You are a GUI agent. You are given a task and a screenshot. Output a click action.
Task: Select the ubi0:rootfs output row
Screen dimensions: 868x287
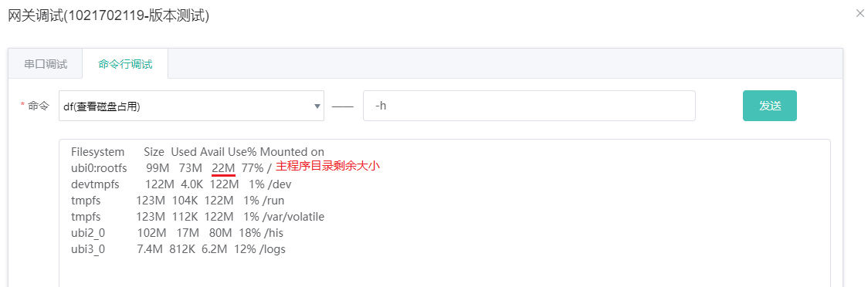171,167
